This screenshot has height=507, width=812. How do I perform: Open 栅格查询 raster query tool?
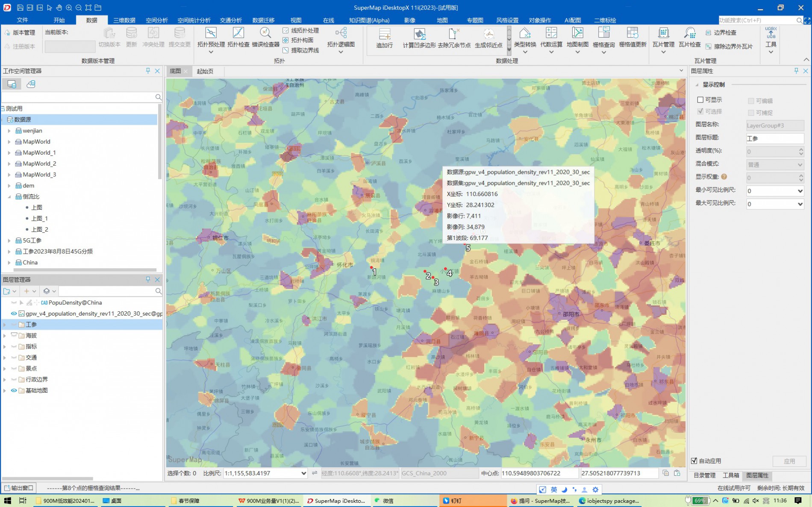coord(603,40)
